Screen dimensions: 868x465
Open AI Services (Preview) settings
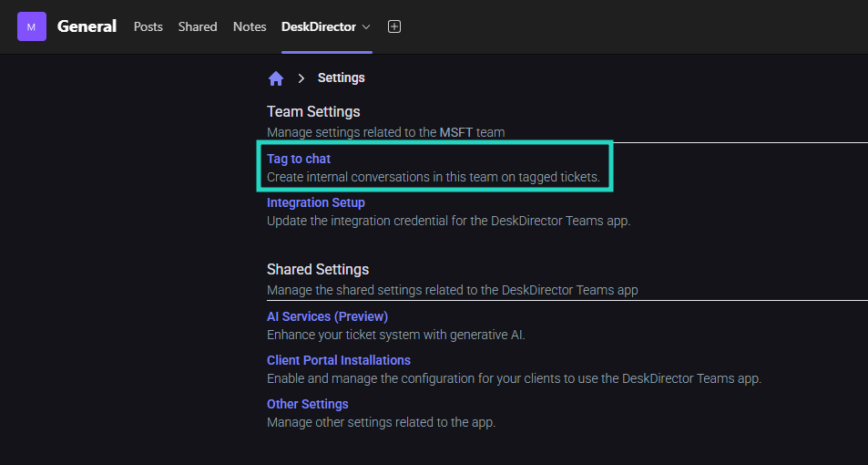pos(327,316)
